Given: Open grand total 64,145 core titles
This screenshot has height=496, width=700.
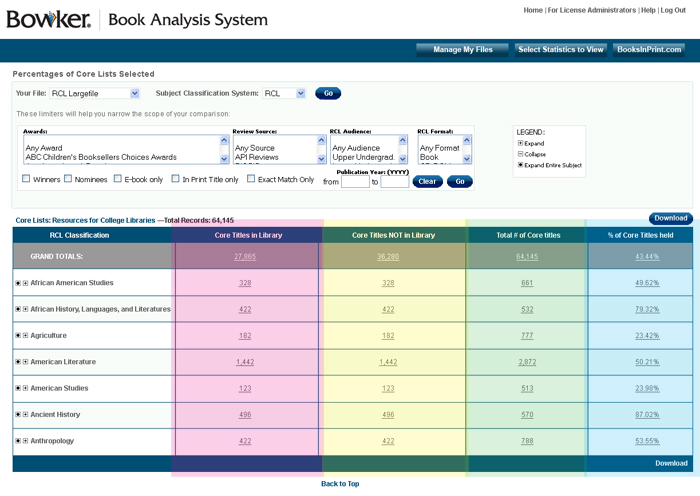Looking at the screenshot, I should click(527, 257).
